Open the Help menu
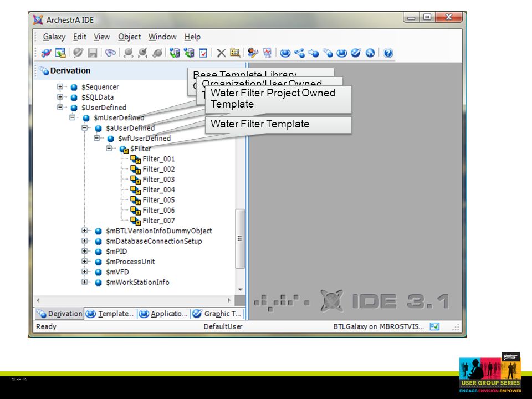Image resolution: width=532 pixels, height=399 pixels. (192, 37)
